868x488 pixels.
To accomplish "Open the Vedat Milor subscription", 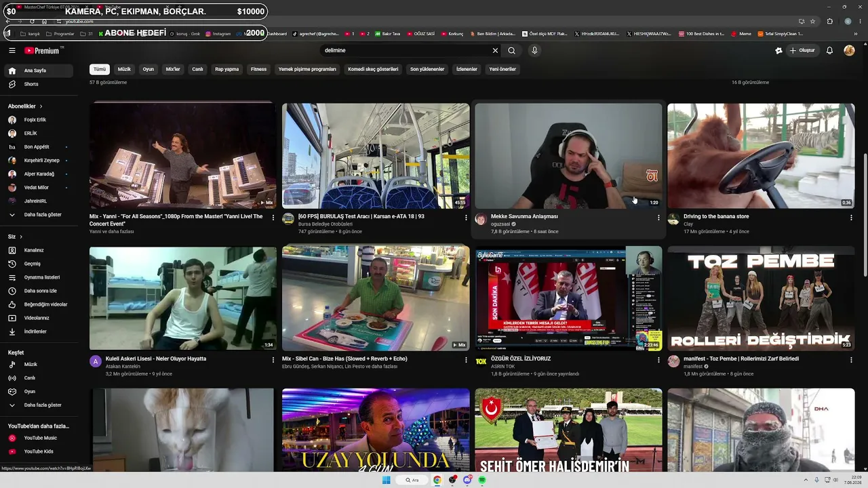I will pyautogui.click(x=39, y=188).
